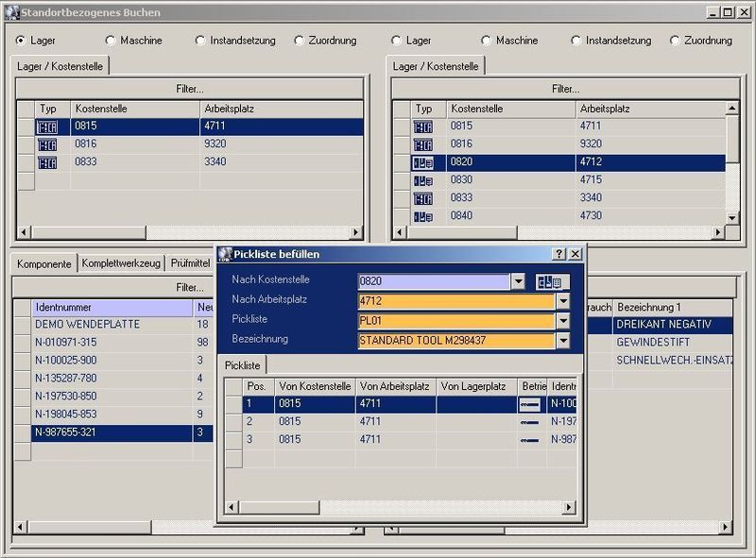Viewport: 756px width, 558px height.
Task: Select the Maschine radio button on the left side
Action: pyautogui.click(x=111, y=41)
